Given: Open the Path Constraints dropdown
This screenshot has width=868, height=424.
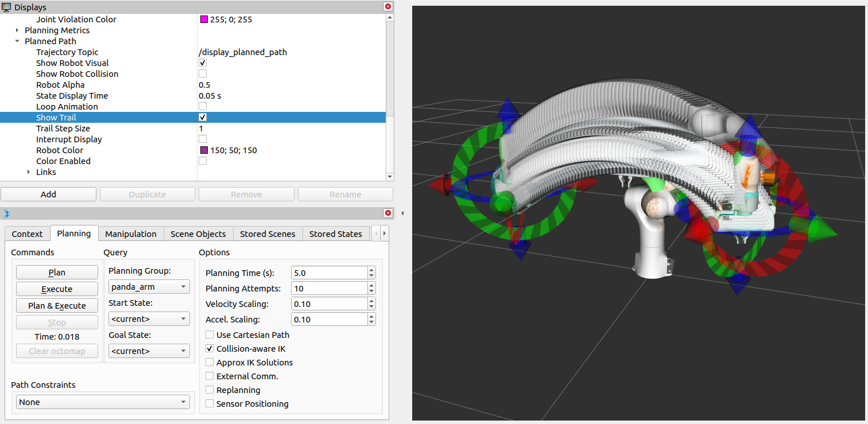Looking at the screenshot, I should click(x=103, y=402).
